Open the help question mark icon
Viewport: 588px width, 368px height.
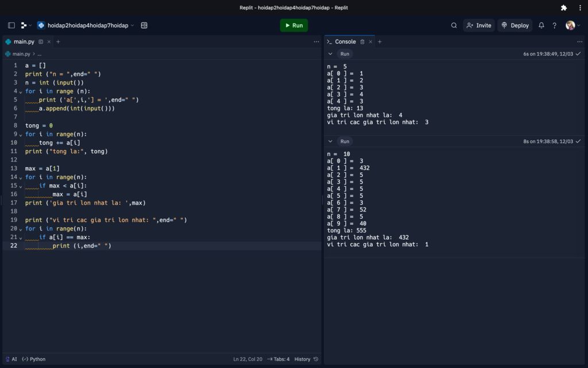[554, 25]
